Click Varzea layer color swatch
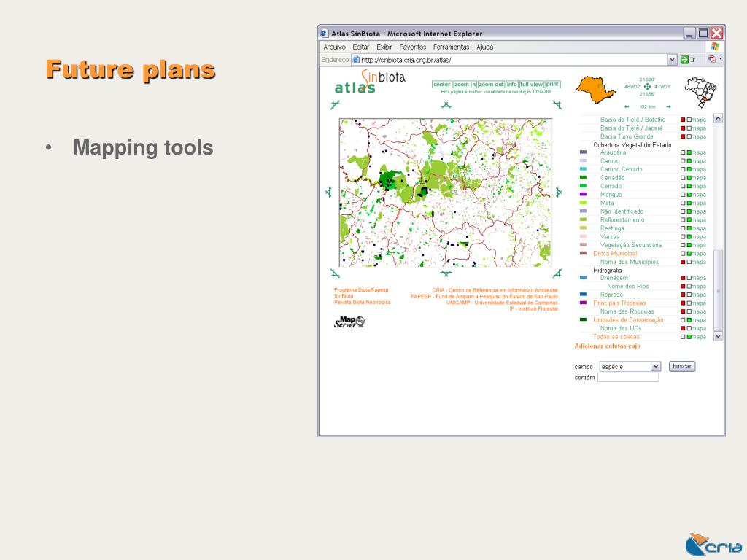747x560 pixels. click(583, 236)
